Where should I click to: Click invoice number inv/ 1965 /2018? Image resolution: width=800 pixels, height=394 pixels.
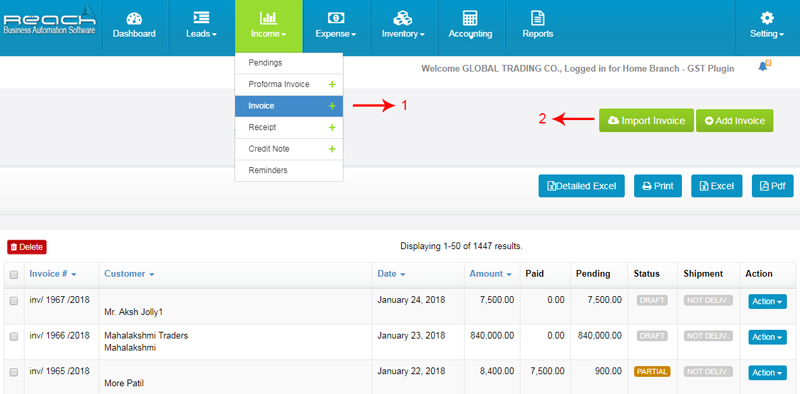tap(60, 372)
